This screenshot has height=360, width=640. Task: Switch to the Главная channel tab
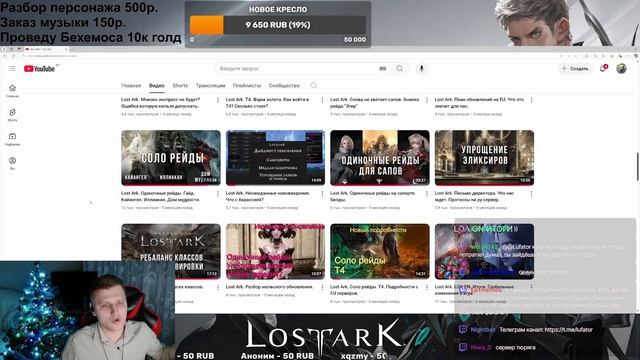(x=131, y=86)
